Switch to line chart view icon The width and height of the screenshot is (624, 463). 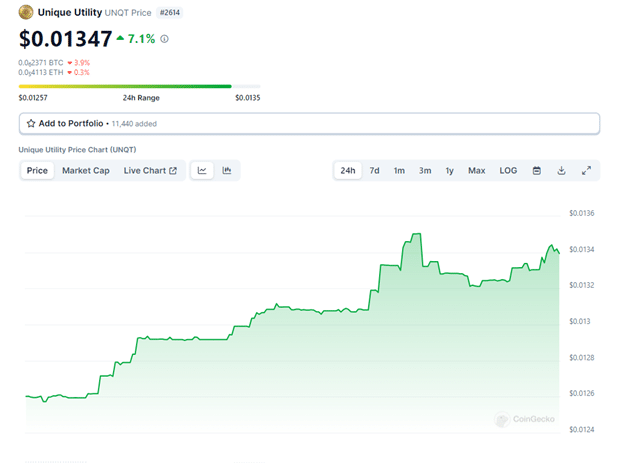click(x=202, y=171)
